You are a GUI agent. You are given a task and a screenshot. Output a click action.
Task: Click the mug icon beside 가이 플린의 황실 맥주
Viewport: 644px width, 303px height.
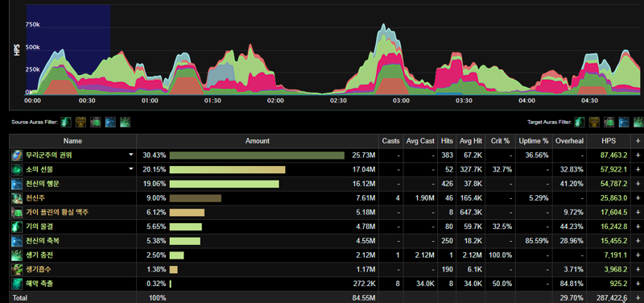(x=17, y=213)
